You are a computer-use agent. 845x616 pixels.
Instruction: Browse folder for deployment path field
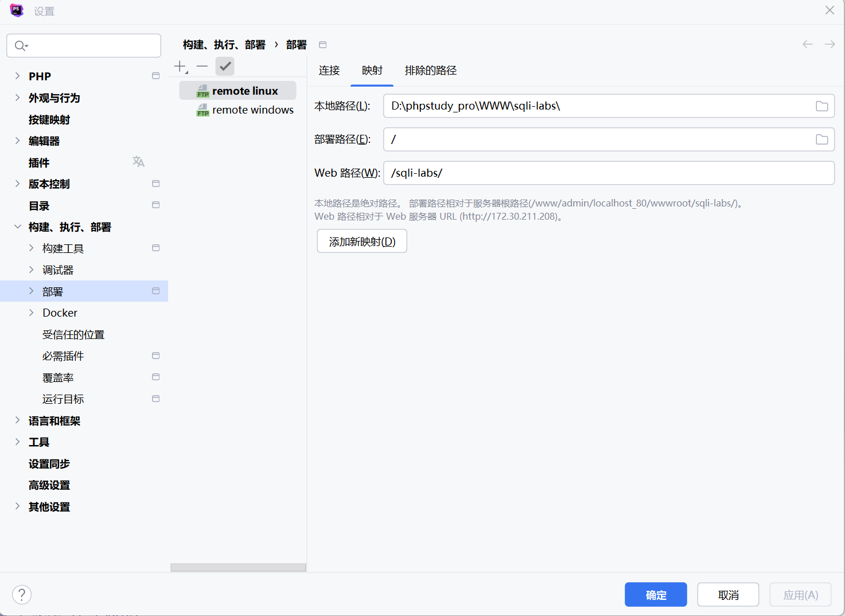coord(821,139)
